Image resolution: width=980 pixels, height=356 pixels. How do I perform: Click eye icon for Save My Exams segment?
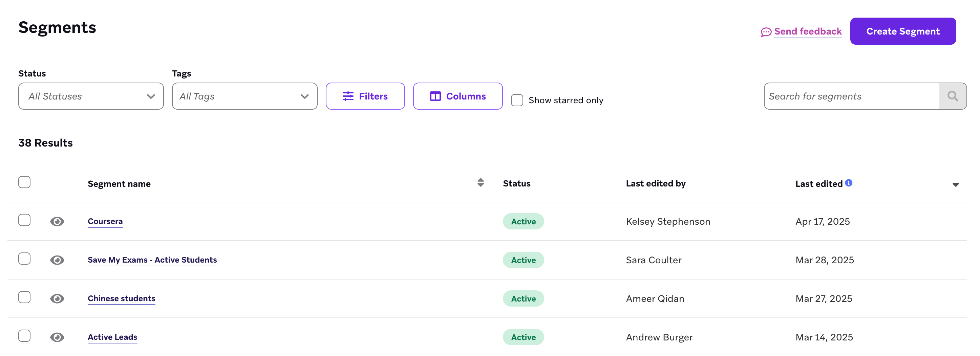coord(57,260)
